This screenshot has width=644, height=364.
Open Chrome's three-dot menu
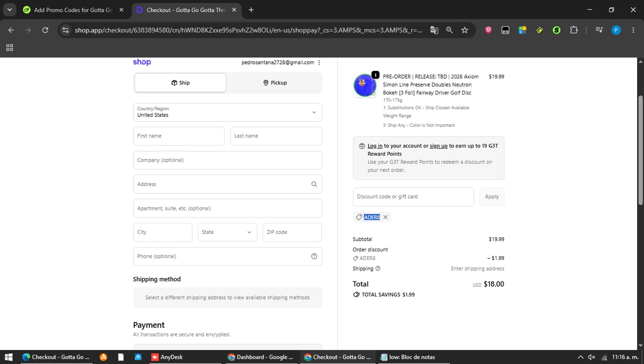click(x=633, y=30)
